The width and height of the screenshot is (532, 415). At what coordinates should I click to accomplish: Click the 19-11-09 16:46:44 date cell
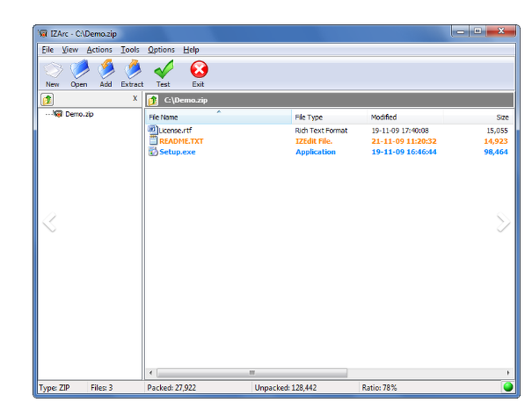tap(404, 152)
